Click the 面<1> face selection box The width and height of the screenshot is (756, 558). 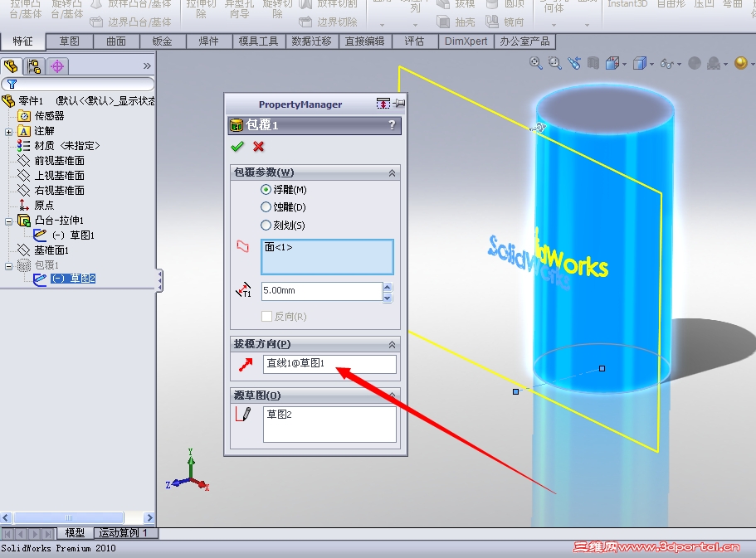coord(327,257)
